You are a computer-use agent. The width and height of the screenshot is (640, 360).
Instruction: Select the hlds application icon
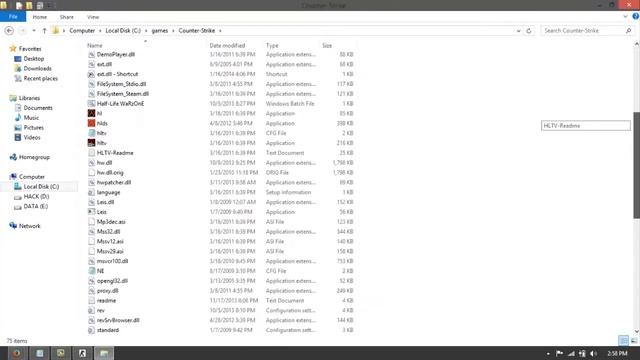tap(91, 123)
